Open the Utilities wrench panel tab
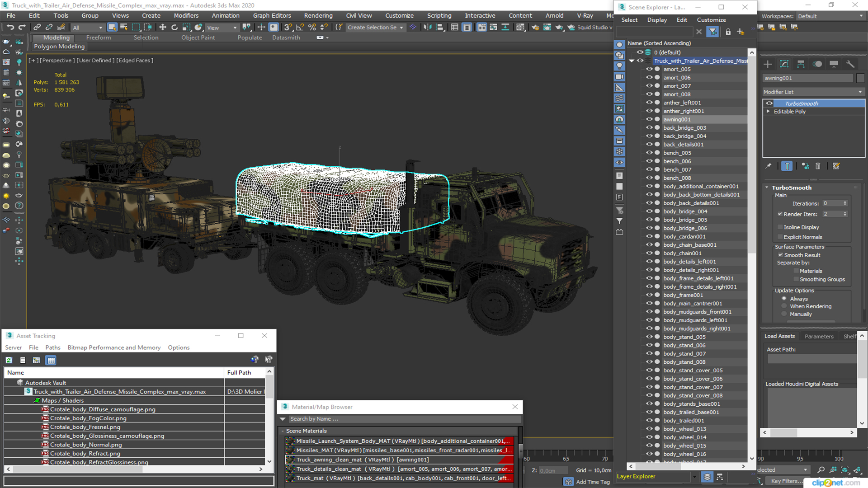 coord(850,64)
